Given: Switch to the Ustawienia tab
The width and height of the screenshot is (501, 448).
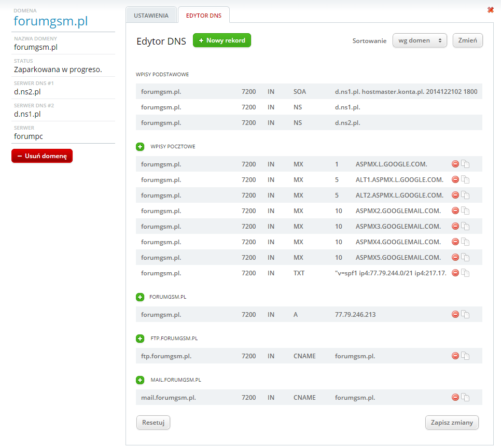Looking at the screenshot, I should [151, 16].
